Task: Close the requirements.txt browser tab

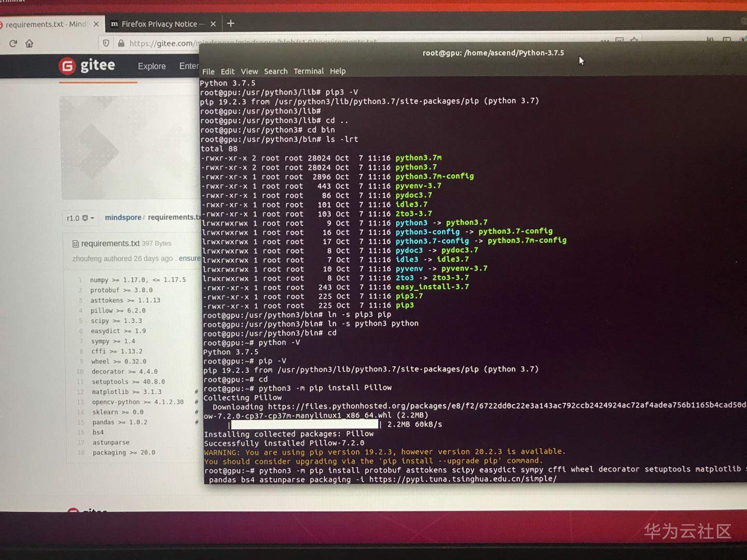Action: (x=96, y=24)
